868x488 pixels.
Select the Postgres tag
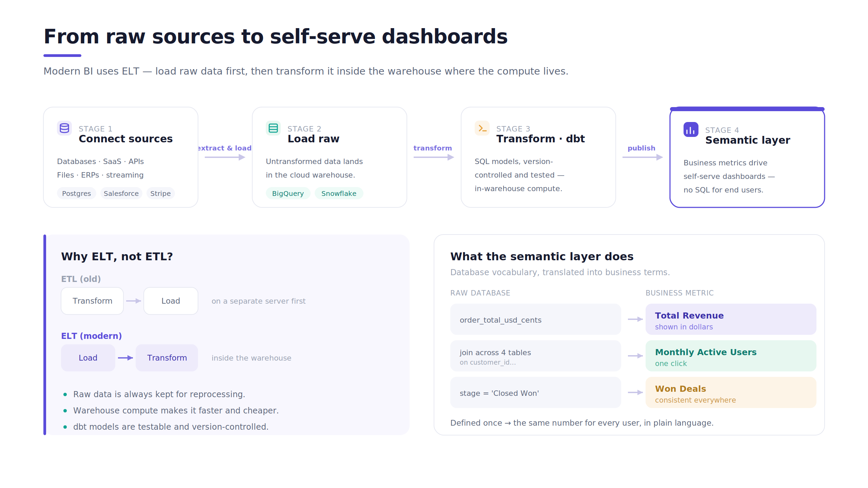tap(77, 194)
